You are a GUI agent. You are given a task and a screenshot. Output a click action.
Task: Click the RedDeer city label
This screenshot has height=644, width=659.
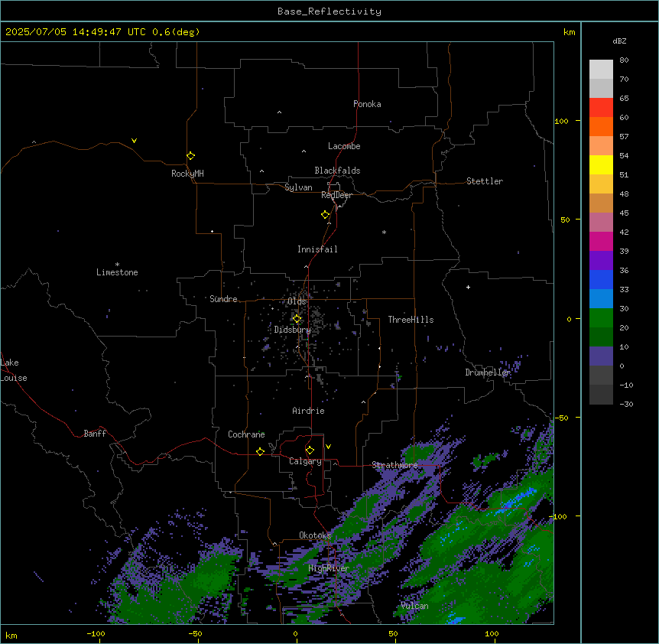(x=336, y=195)
